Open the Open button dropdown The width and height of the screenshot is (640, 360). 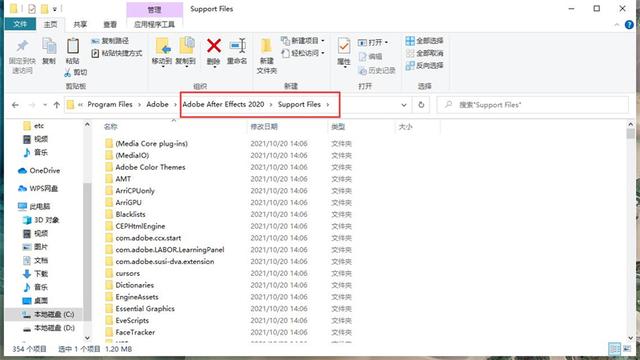pyautogui.click(x=386, y=42)
